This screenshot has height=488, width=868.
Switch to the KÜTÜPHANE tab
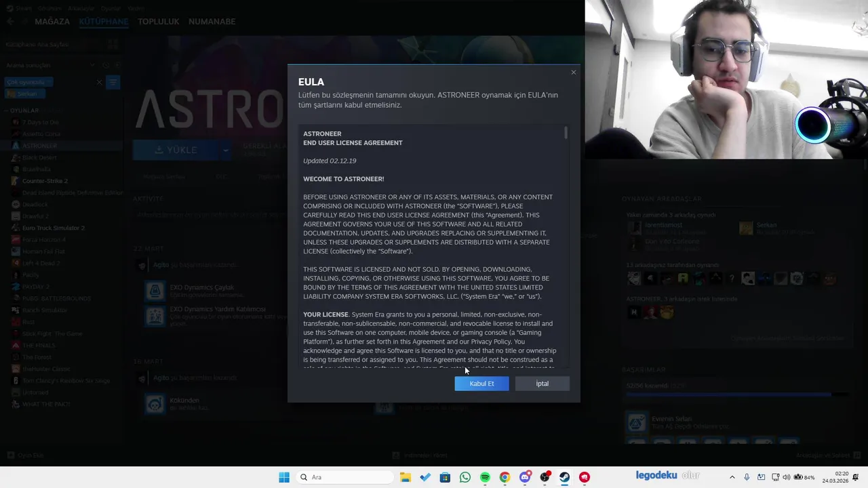(103, 22)
